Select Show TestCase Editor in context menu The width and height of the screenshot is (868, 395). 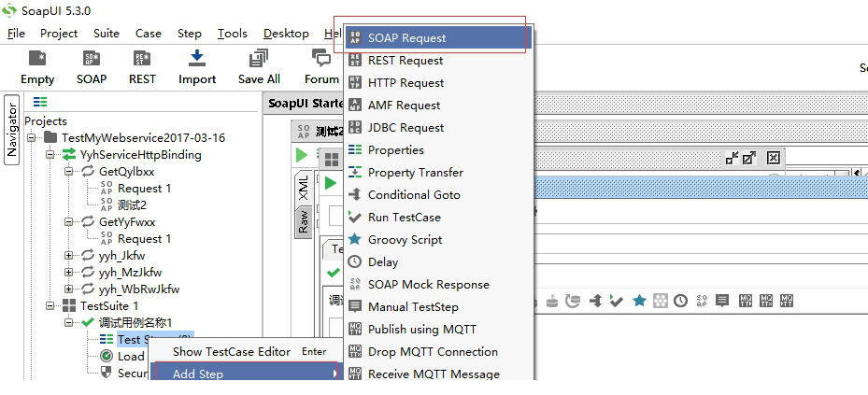[247, 352]
